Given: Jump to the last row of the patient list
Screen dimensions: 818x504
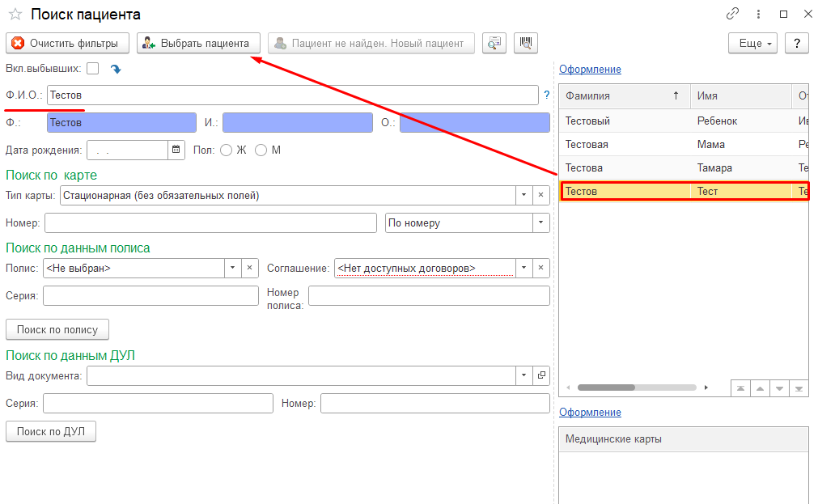Looking at the screenshot, I should pyautogui.click(x=799, y=388).
